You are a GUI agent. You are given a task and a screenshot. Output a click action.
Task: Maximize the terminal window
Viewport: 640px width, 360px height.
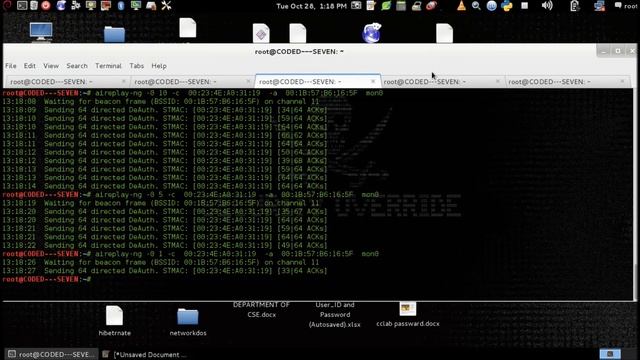tap(618, 51)
